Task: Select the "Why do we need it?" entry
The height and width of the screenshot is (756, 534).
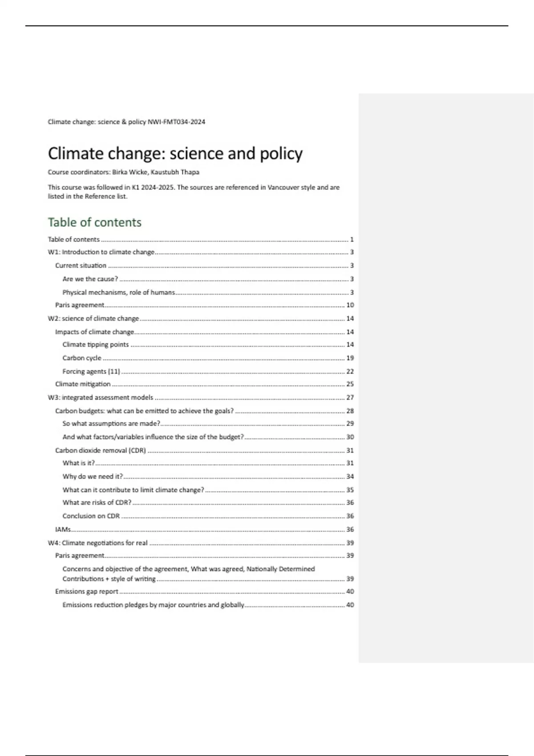Action: click(92, 476)
